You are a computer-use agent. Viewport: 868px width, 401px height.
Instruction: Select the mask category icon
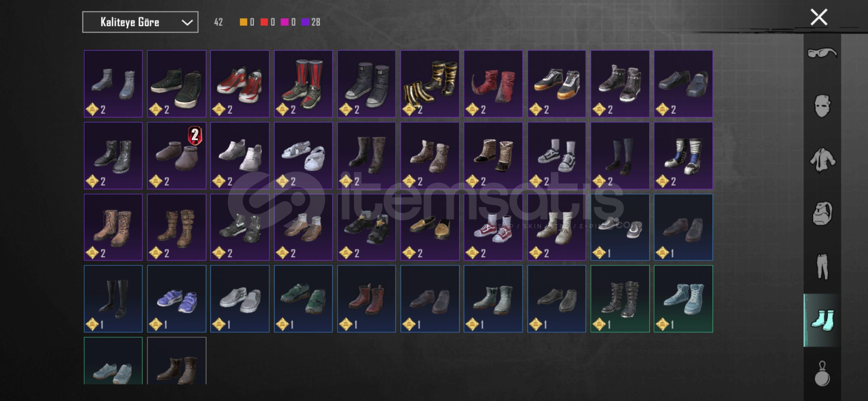822,106
